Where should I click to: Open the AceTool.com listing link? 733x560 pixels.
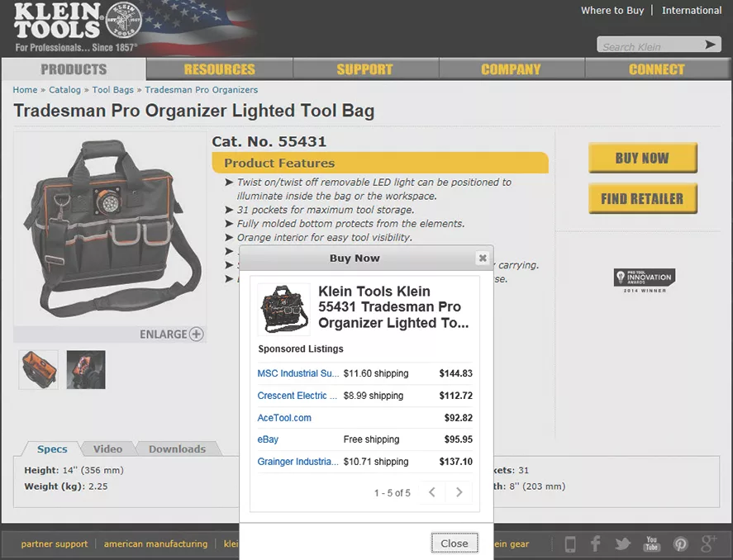(x=284, y=418)
